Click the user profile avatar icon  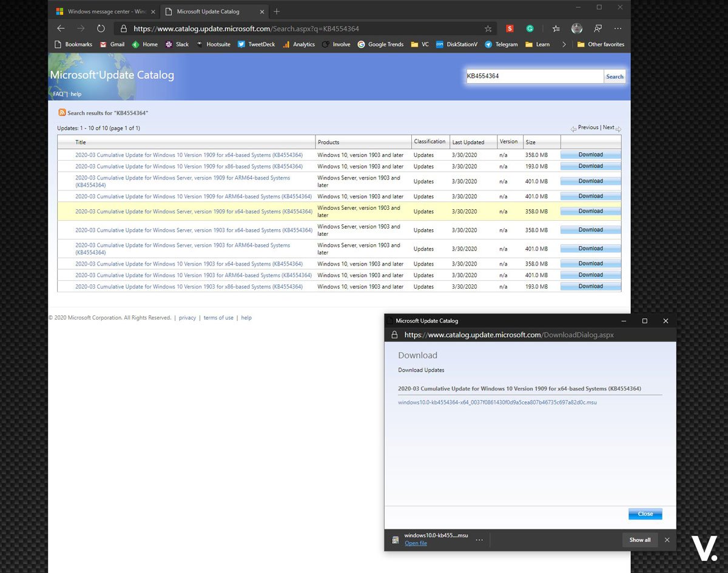(577, 28)
